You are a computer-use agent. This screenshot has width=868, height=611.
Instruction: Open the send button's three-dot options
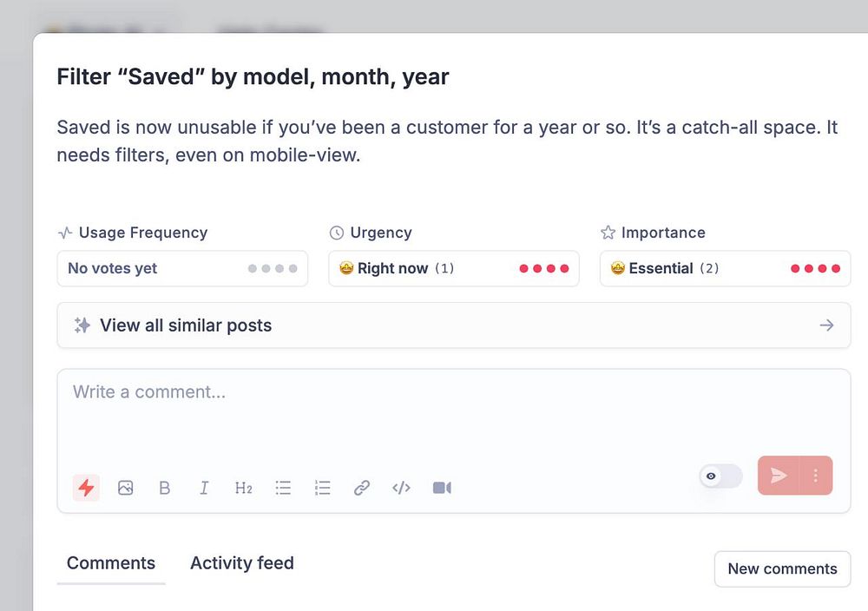click(x=816, y=476)
